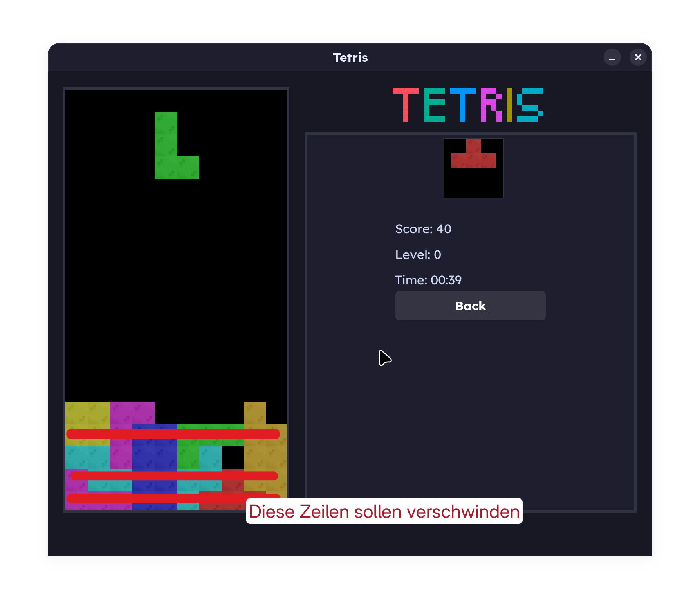Image resolution: width=700 pixels, height=608 pixels.
Task: Click the olive I in TETRIS logo
Action: pyautogui.click(x=509, y=105)
